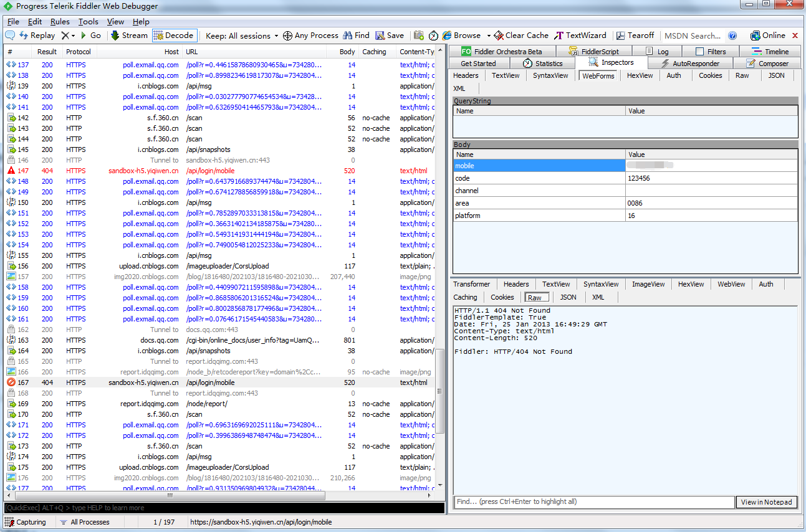Open the response ImageView tab
Image resolution: width=806 pixels, height=532 pixels.
click(648, 284)
